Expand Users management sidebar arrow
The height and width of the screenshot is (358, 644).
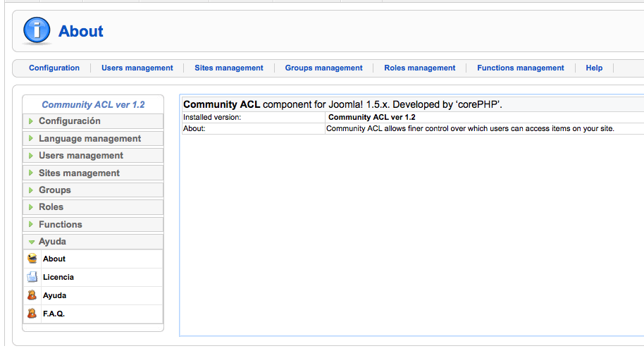[x=31, y=155]
